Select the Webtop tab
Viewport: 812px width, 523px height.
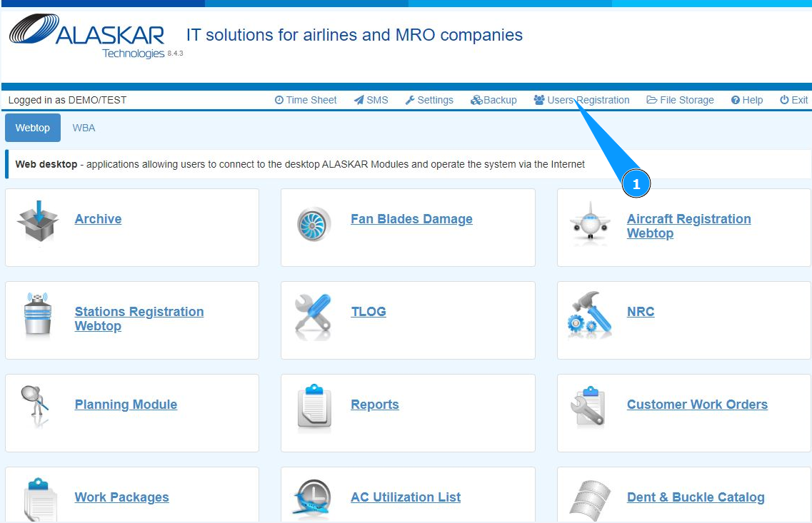tap(33, 128)
